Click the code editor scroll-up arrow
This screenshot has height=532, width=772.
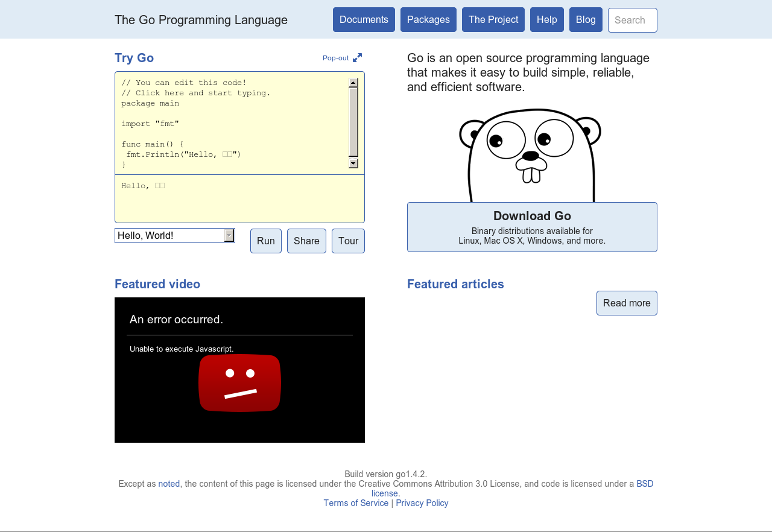(x=353, y=83)
